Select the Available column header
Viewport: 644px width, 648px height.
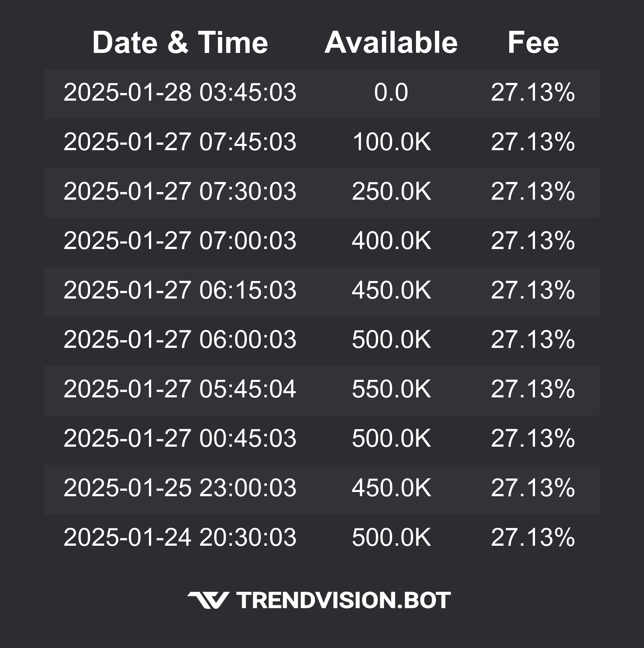click(x=391, y=43)
